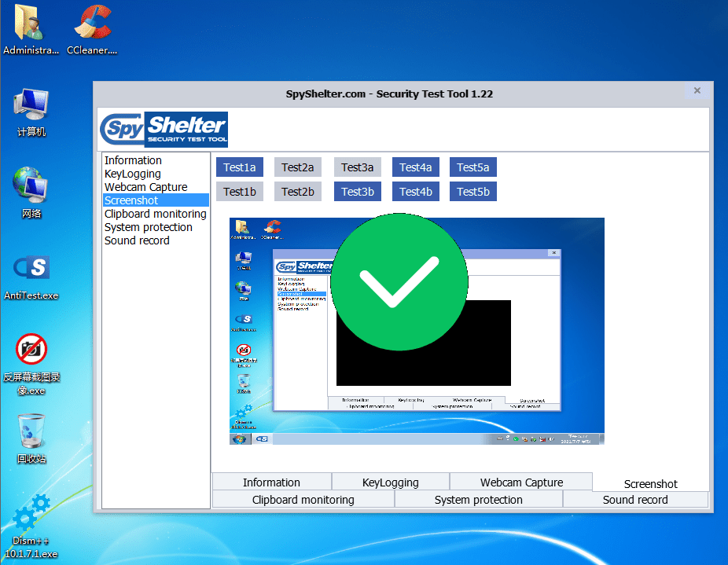Screen dimensions: 728x565
Task: Launch AntiTest.exe from the desktop
Action: coord(31,277)
